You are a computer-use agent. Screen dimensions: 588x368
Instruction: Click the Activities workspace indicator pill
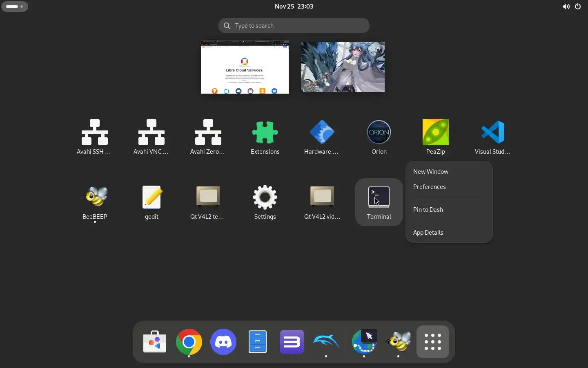coord(15,7)
